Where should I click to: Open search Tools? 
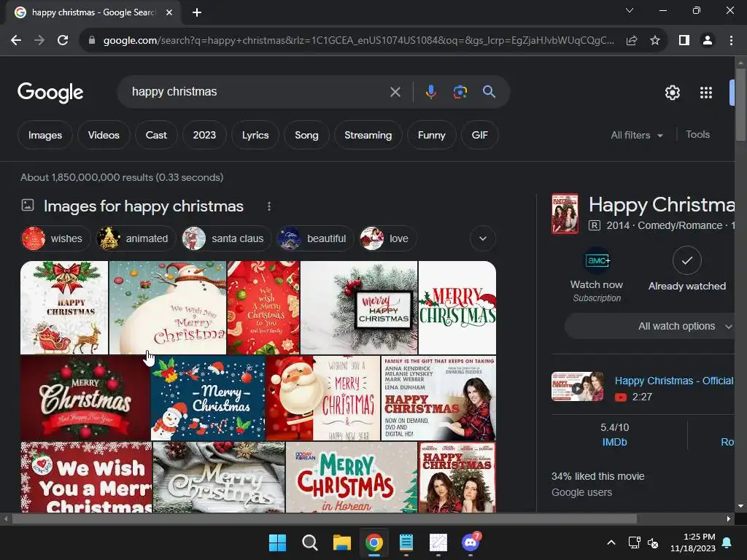click(x=698, y=135)
